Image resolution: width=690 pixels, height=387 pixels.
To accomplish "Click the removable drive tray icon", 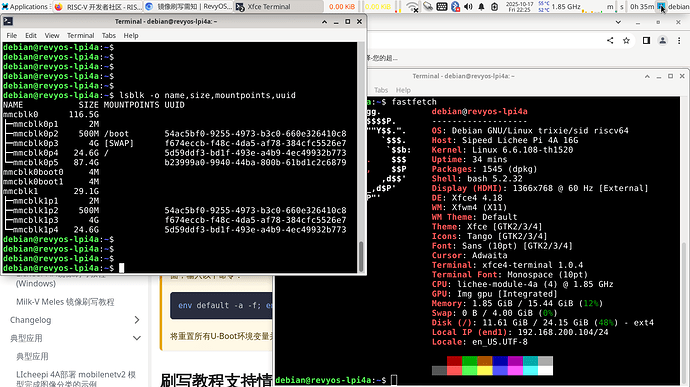I will point(428,7).
